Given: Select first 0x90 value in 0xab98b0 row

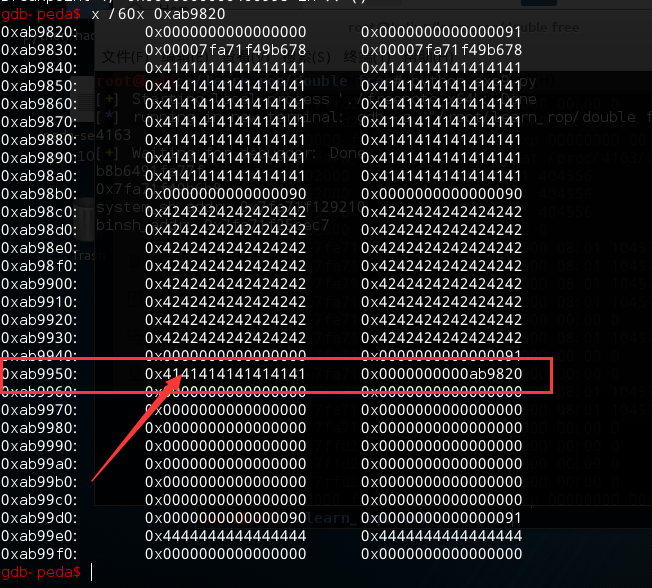Looking at the screenshot, I should pyautogui.click(x=225, y=193).
